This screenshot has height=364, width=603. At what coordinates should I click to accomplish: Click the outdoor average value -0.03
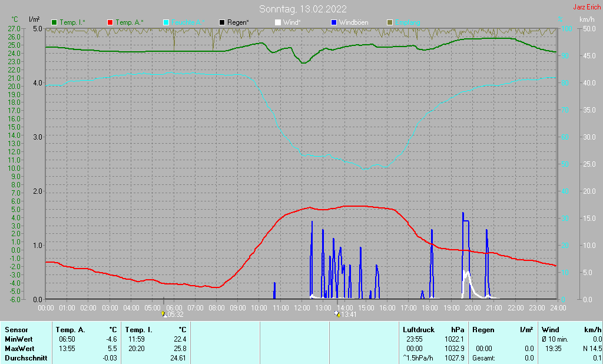point(110,358)
